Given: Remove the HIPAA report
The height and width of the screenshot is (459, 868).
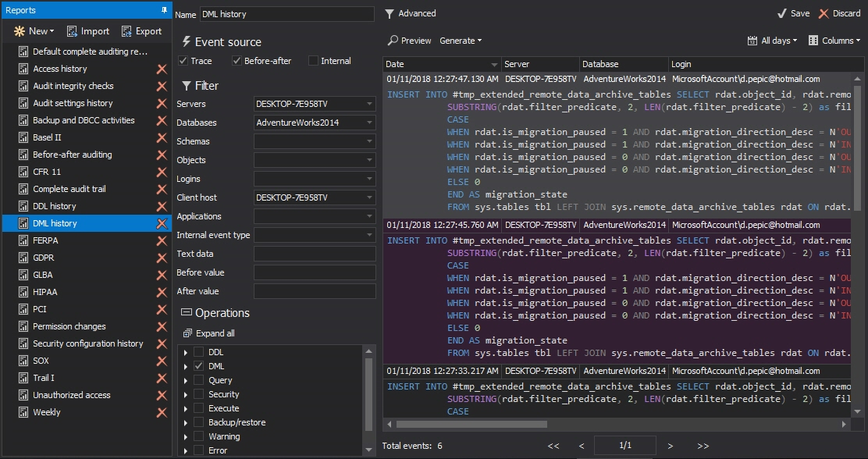Looking at the screenshot, I should pos(162,293).
